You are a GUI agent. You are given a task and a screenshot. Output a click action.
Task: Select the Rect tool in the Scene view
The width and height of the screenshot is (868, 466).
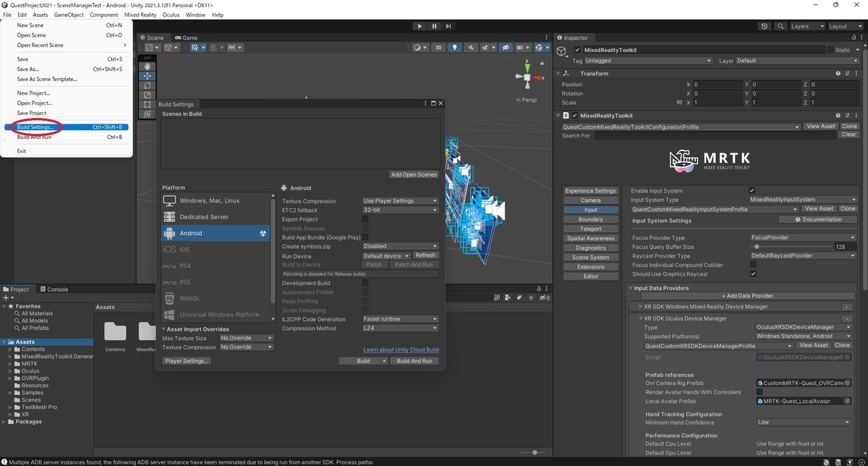click(x=148, y=104)
